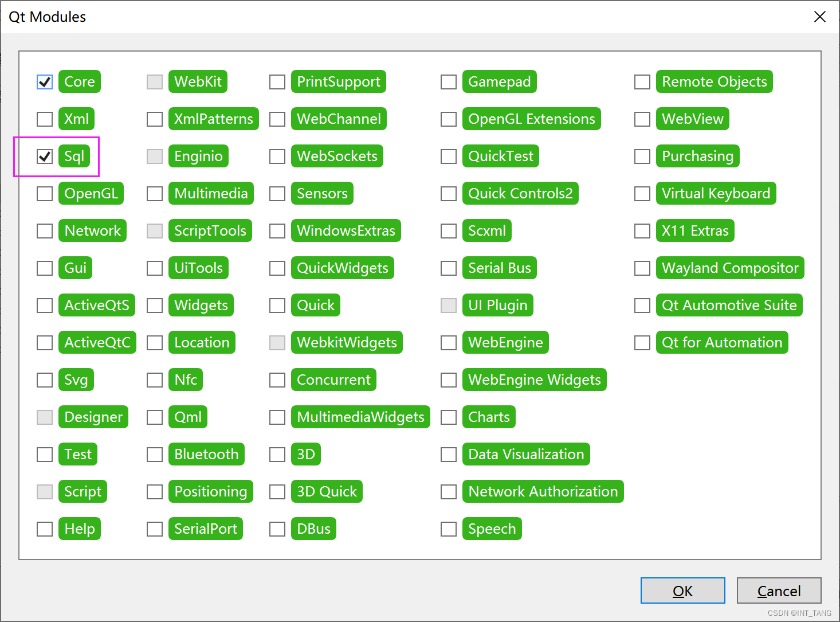Enable the Xml module checkbox
The width and height of the screenshot is (840, 622).
(x=45, y=119)
